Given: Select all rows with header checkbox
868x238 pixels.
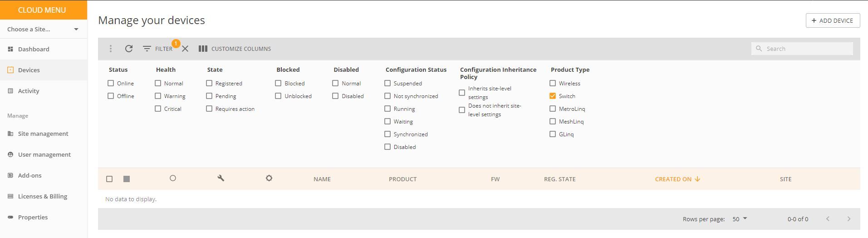Looking at the screenshot, I should [x=109, y=179].
